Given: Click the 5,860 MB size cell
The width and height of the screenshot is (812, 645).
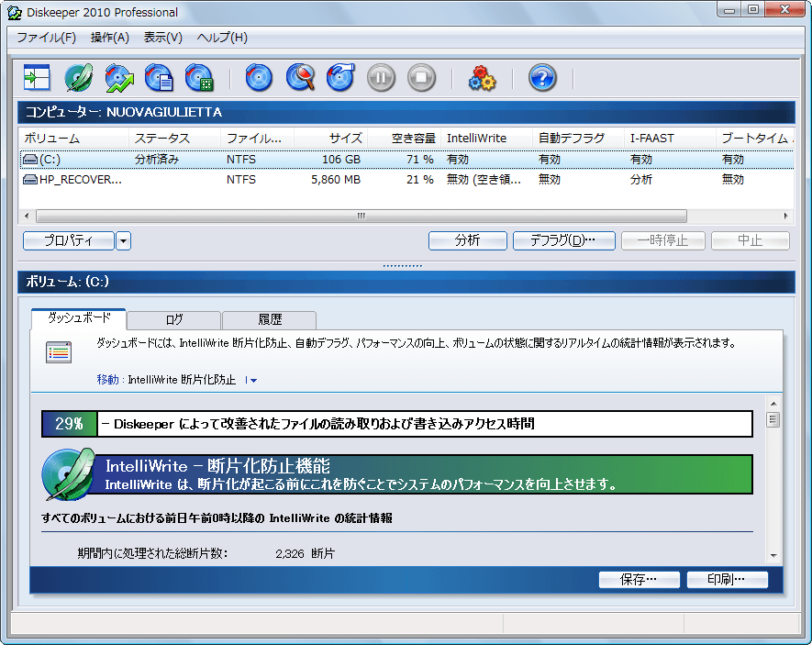Looking at the screenshot, I should pyautogui.click(x=336, y=180).
